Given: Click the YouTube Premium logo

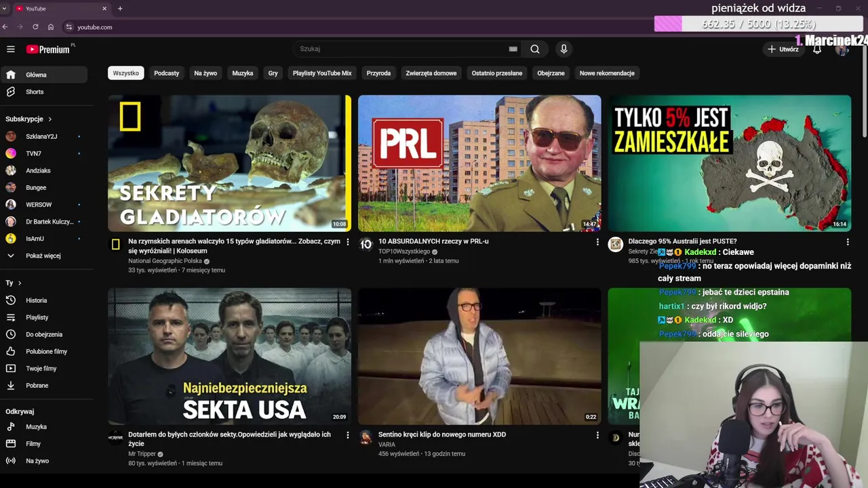Looking at the screenshot, I should (x=48, y=49).
